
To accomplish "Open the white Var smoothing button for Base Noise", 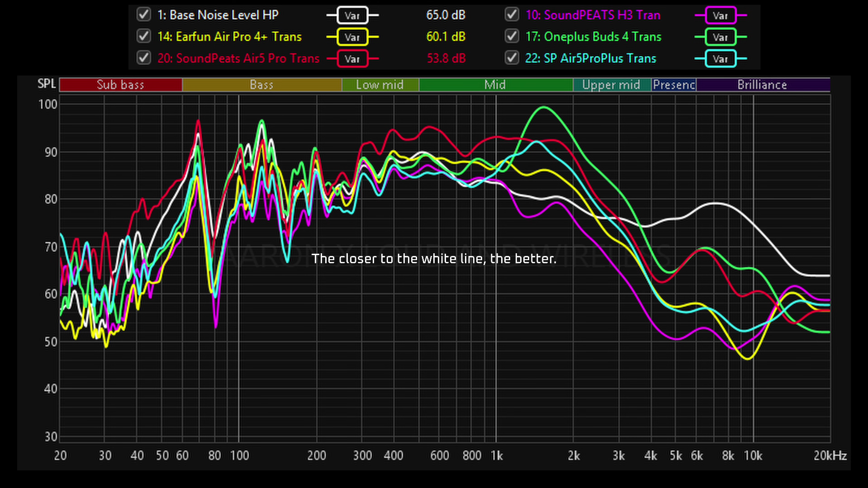I will (352, 15).
